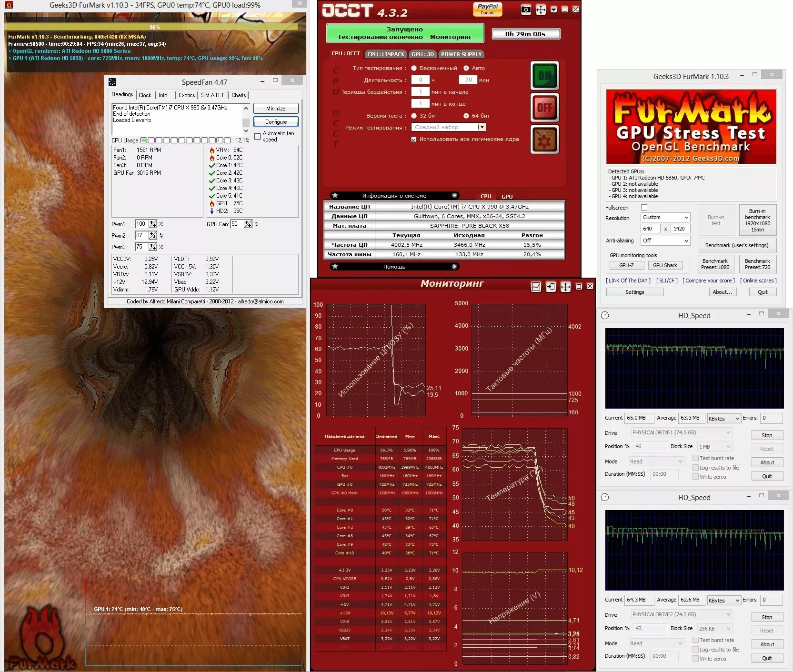793x672 pixels.
Task: Click the GPU Fan speed stepper in SpeedFan
Action: tap(248, 224)
